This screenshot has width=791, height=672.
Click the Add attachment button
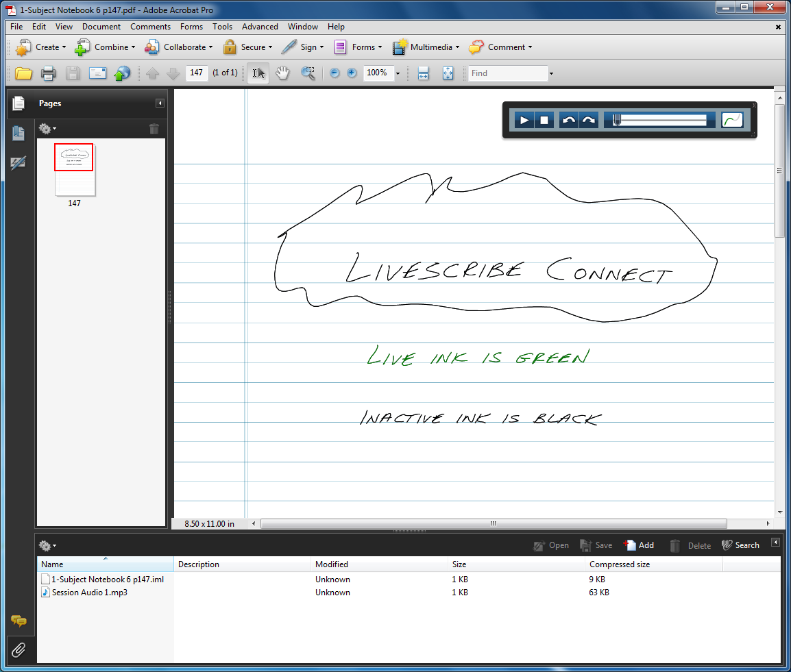click(x=639, y=545)
